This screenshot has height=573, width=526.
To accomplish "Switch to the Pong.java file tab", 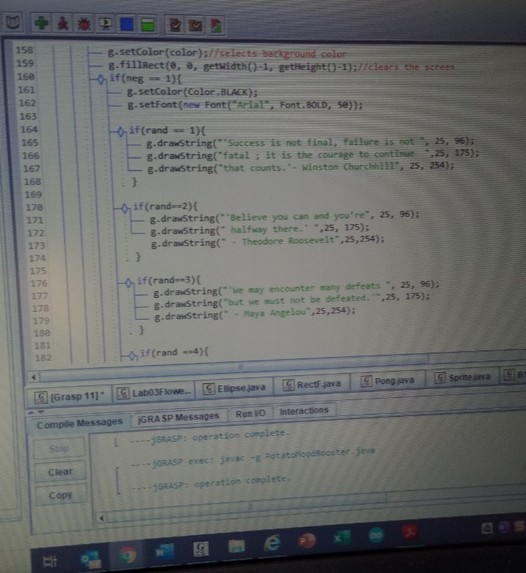I will coord(388,380).
